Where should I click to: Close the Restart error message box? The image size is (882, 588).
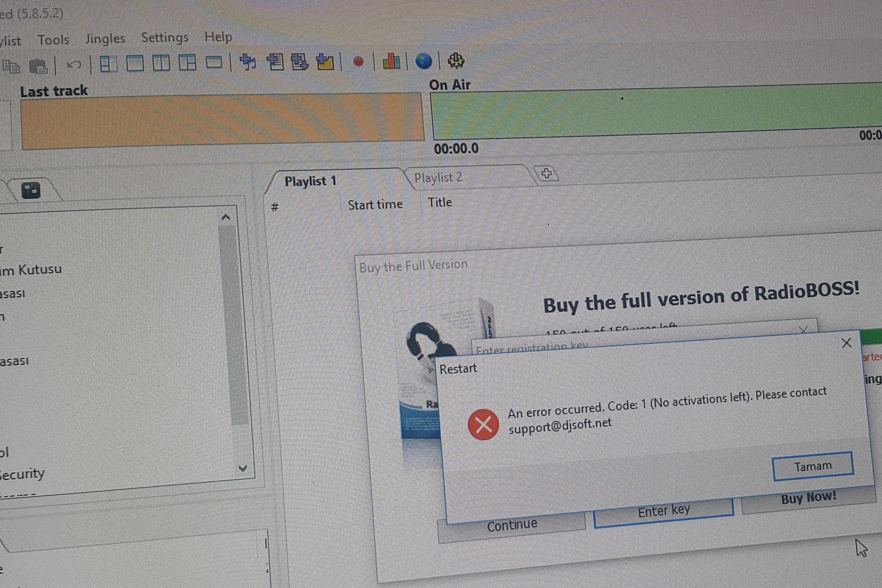tap(846, 343)
